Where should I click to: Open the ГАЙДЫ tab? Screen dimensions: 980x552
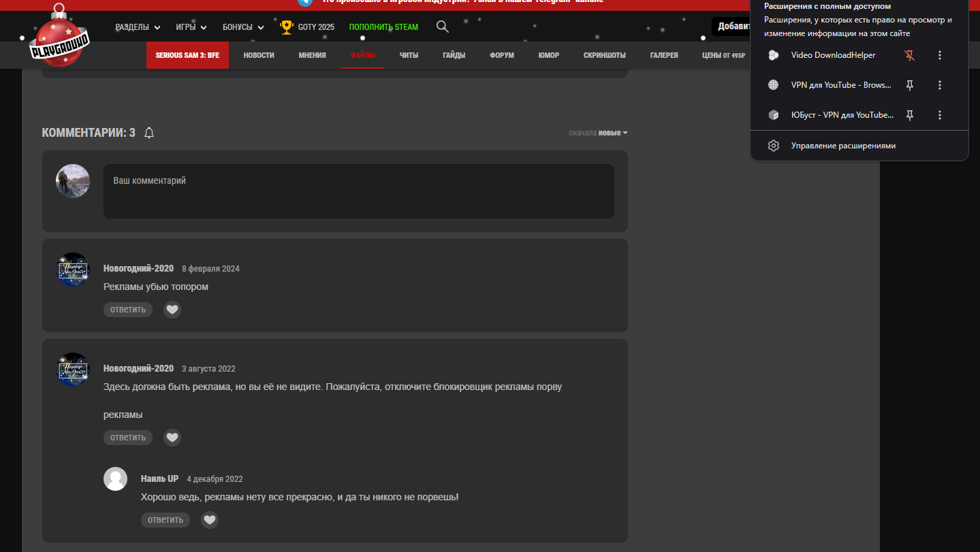[x=454, y=55]
